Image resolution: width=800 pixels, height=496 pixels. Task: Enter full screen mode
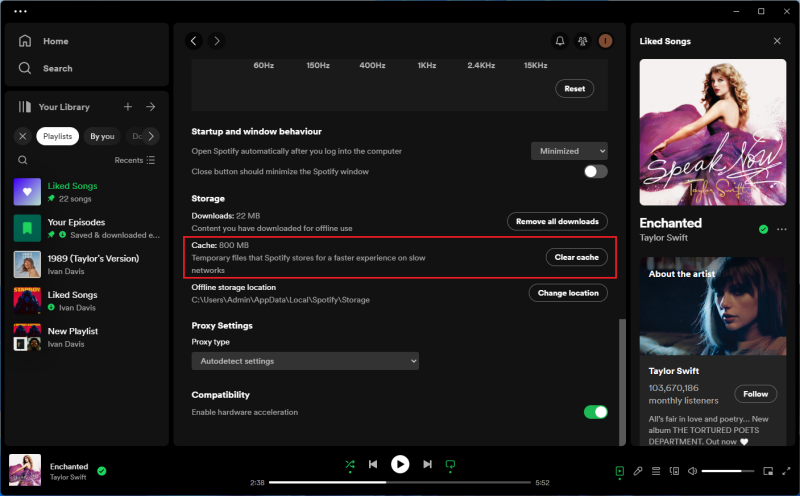[786, 471]
